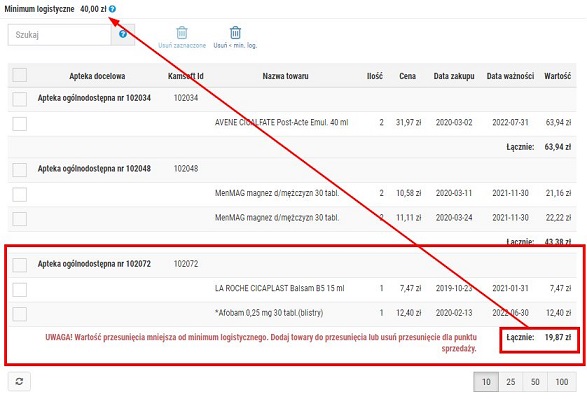The image size is (587, 399).
Task: Set page size to 10 rows
Action: point(486,382)
